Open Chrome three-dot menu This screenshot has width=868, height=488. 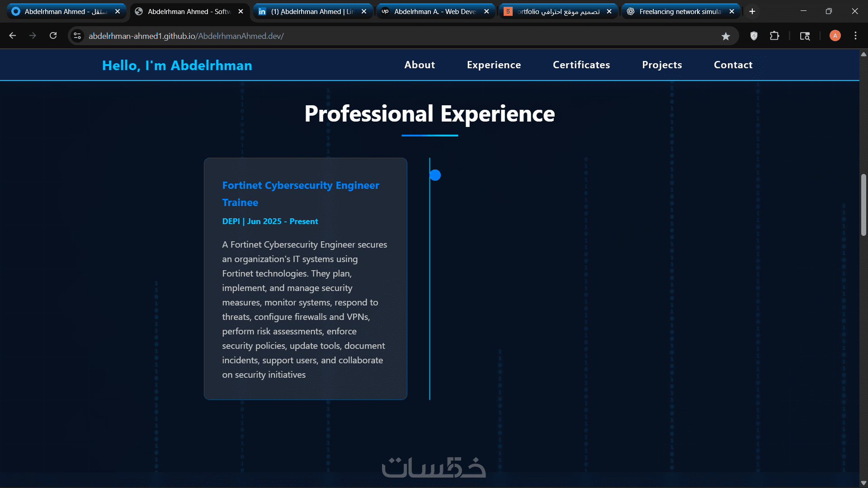coord(855,36)
